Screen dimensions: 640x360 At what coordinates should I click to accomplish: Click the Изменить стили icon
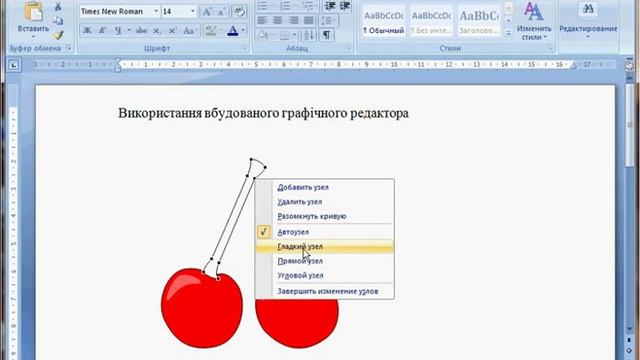pyautogui.click(x=533, y=11)
